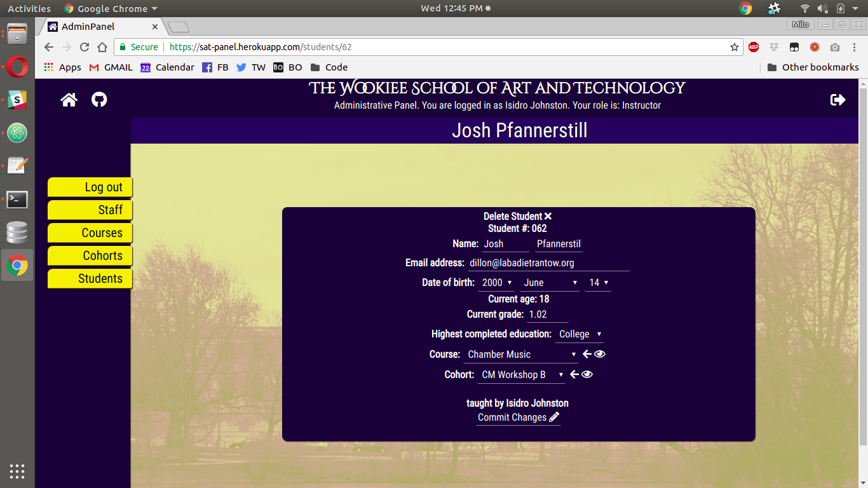Go back to the previous page

pos(49,47)
